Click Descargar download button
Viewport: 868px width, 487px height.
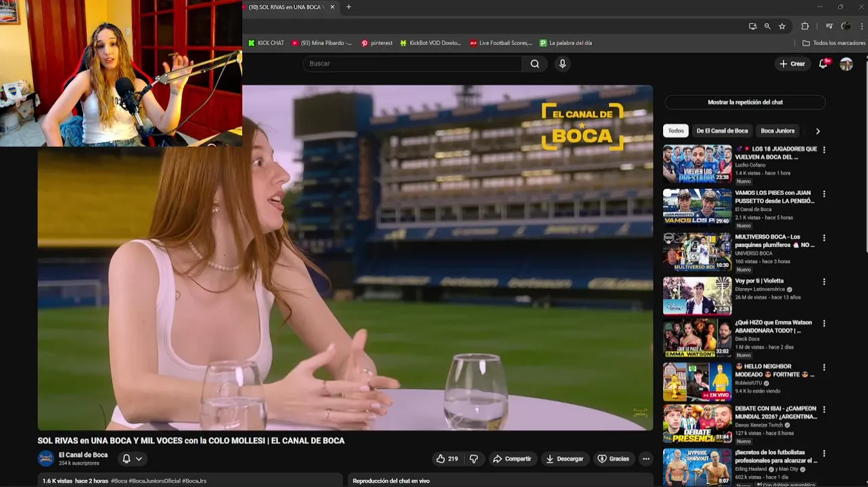[x=565, y=459]
